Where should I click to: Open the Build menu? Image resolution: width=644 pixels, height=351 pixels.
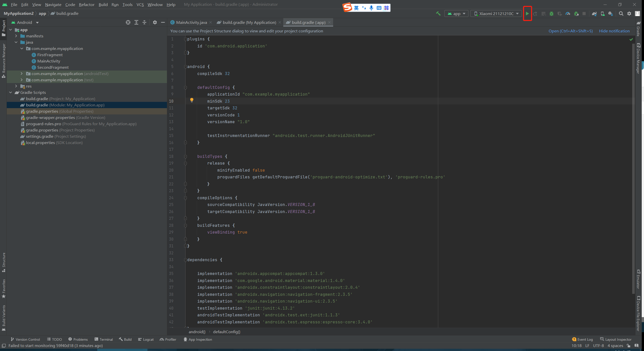[x=103, y=5]
